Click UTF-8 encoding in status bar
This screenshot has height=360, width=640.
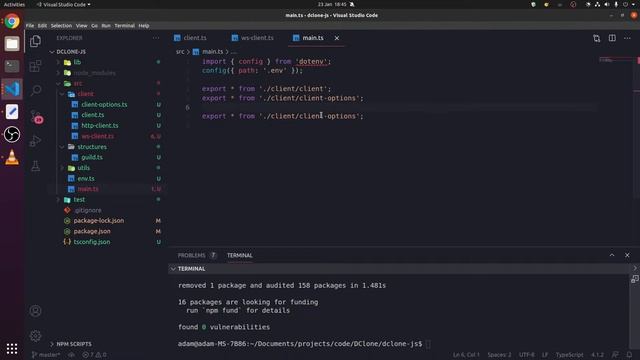click(527, 355)
